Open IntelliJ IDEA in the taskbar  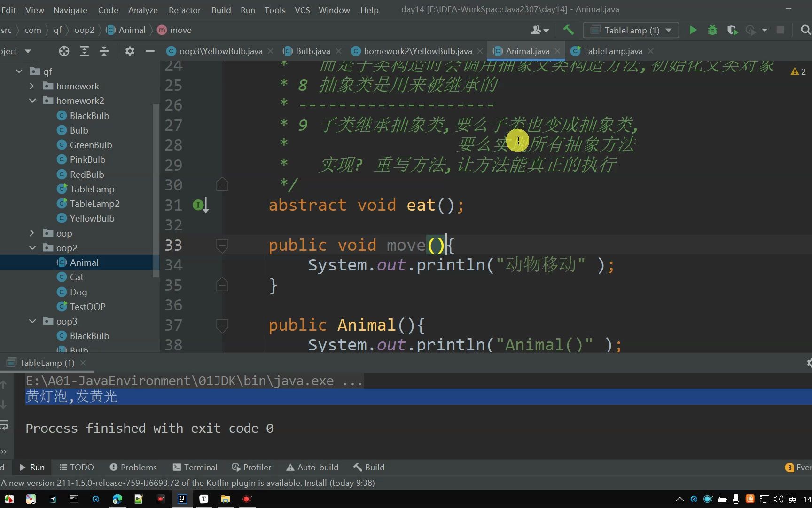pos(182,499)
